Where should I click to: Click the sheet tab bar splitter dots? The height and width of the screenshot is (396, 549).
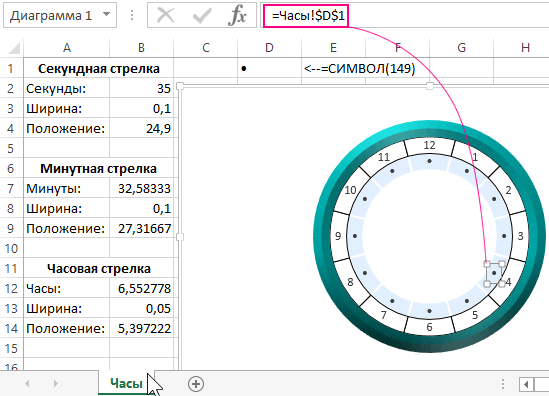tap(503, 384)
